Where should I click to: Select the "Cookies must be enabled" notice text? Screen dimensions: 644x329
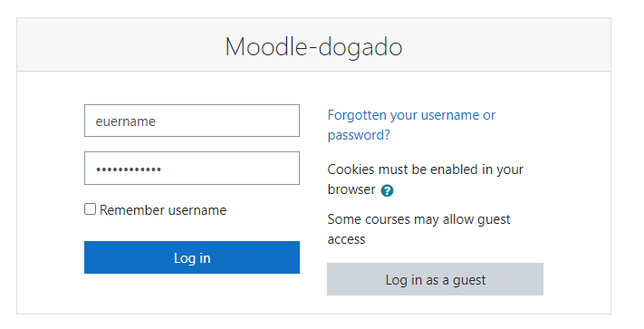tap(425, 179)
